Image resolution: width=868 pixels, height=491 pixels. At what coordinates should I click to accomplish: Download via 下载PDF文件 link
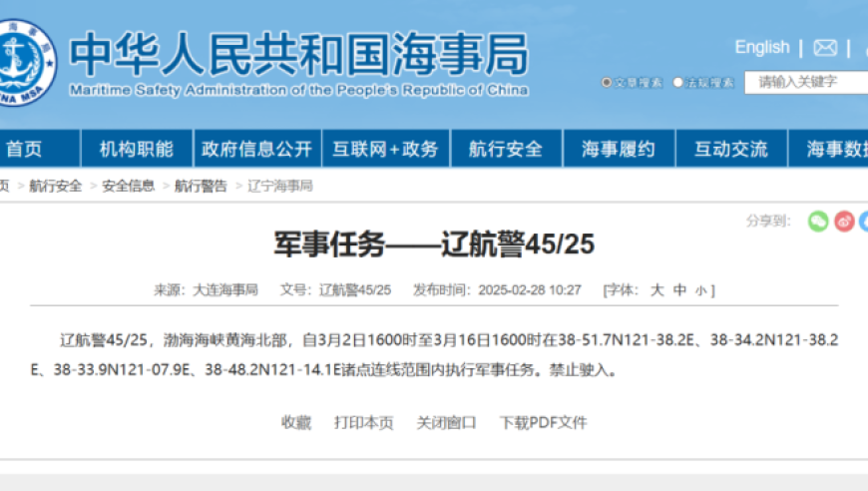tap(543, 423)
